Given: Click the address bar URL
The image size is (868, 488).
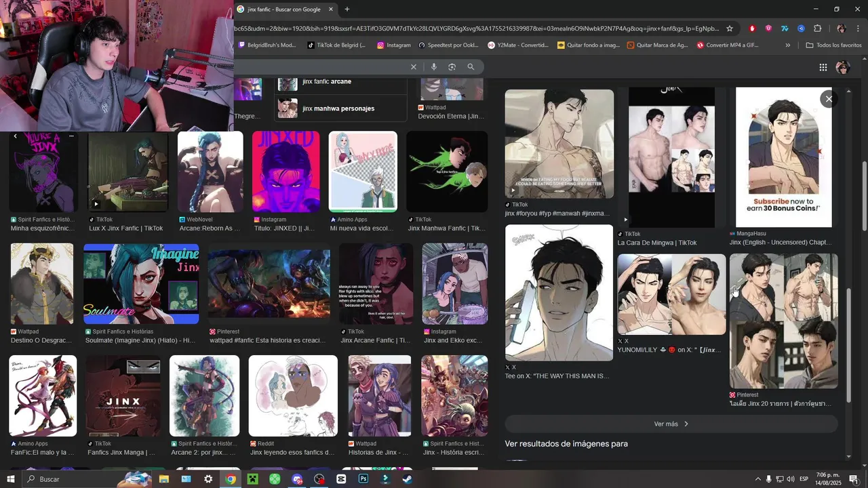Looking at the screenshot, I should pyautogui.click(x=477, y=28).
